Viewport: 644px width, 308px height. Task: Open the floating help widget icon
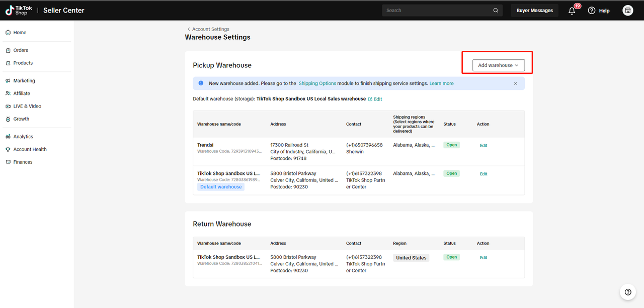click(x=627, y=292)
